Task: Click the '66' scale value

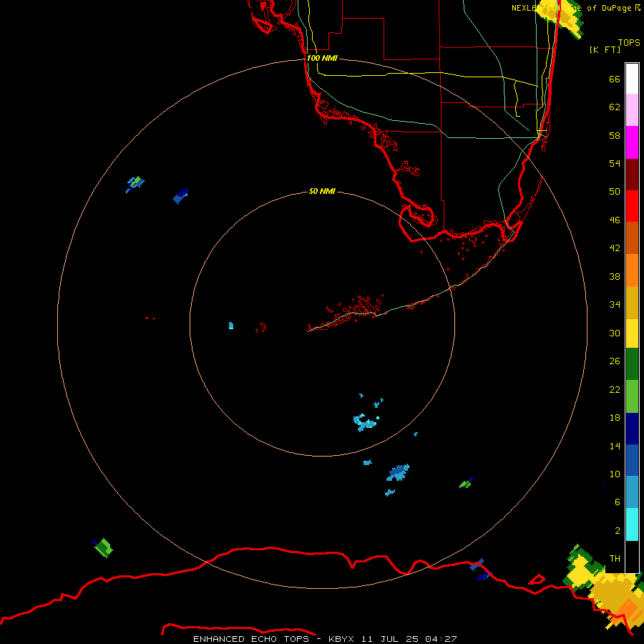Action: coord(615,79)
